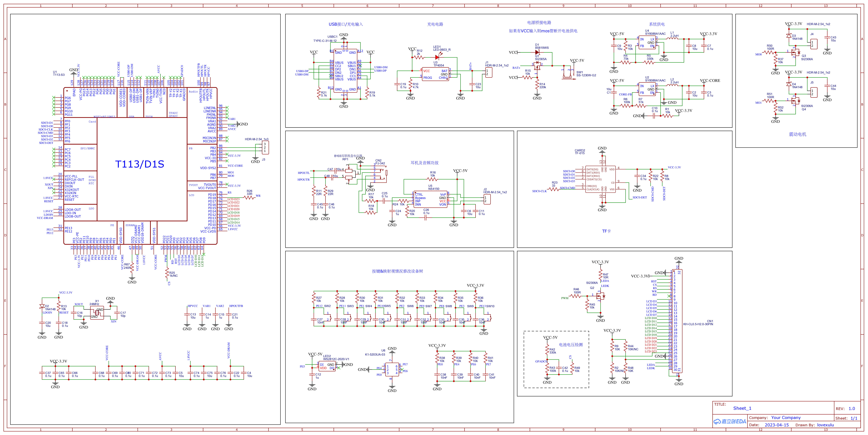
Task: Click the D1 B5819WS Schottky diode
Action: (537, 52)
